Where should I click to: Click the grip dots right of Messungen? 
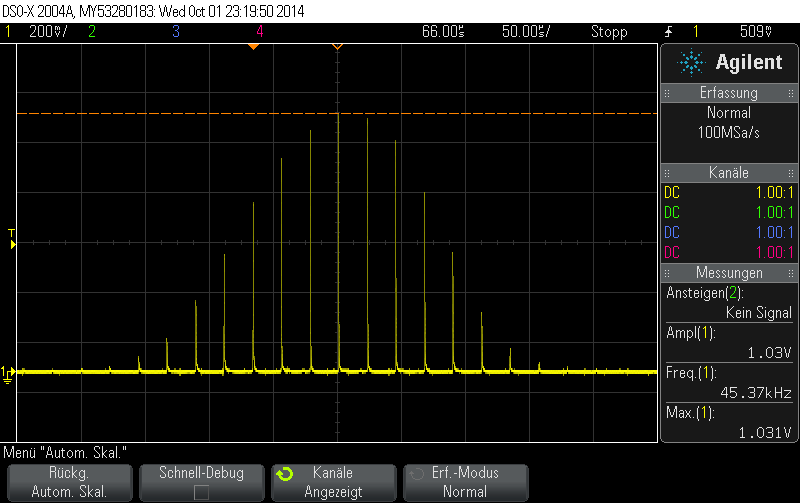(x=791, y=273)
